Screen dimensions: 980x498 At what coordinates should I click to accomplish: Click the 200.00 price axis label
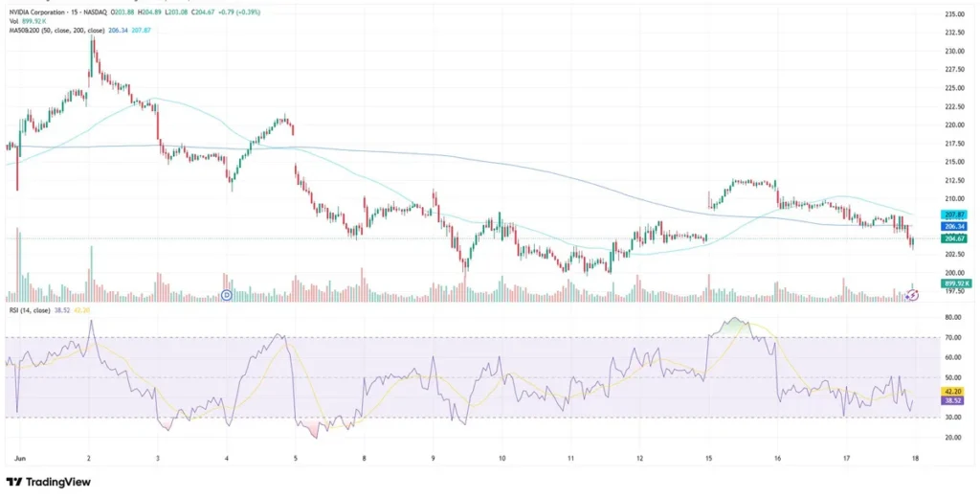[954, 273]
